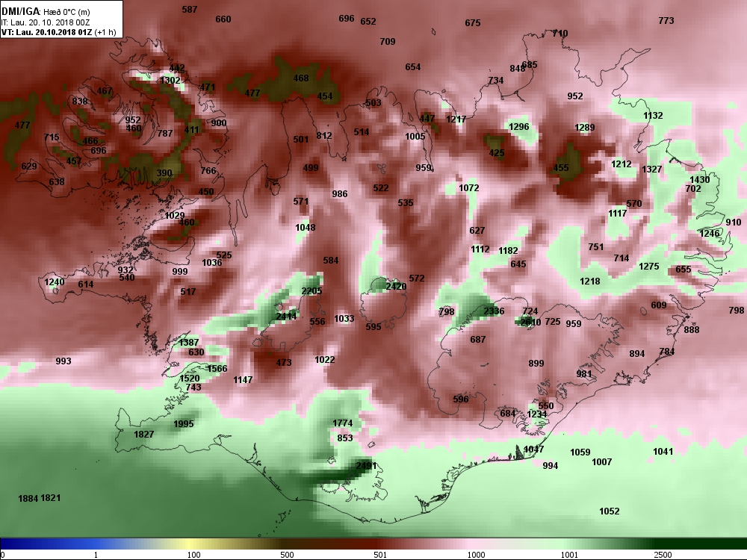Viewport: 747px width, 560px height.
Task: Click the 500 label on the legend
Action: [287, 555]
